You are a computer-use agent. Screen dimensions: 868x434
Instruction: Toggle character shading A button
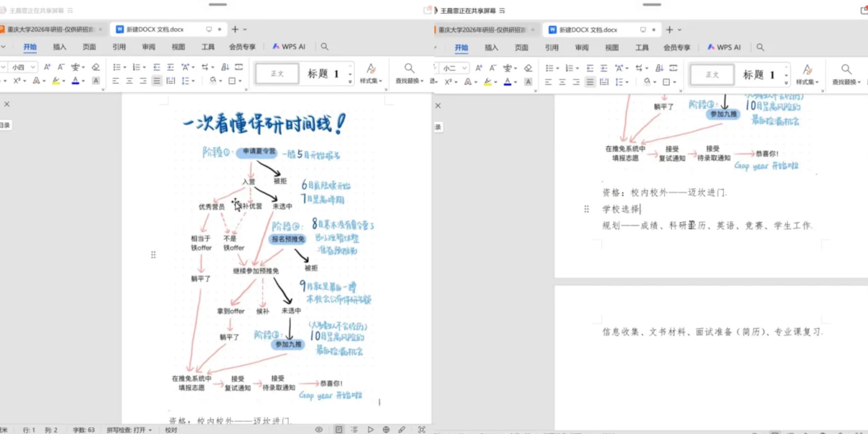[96, 81]
